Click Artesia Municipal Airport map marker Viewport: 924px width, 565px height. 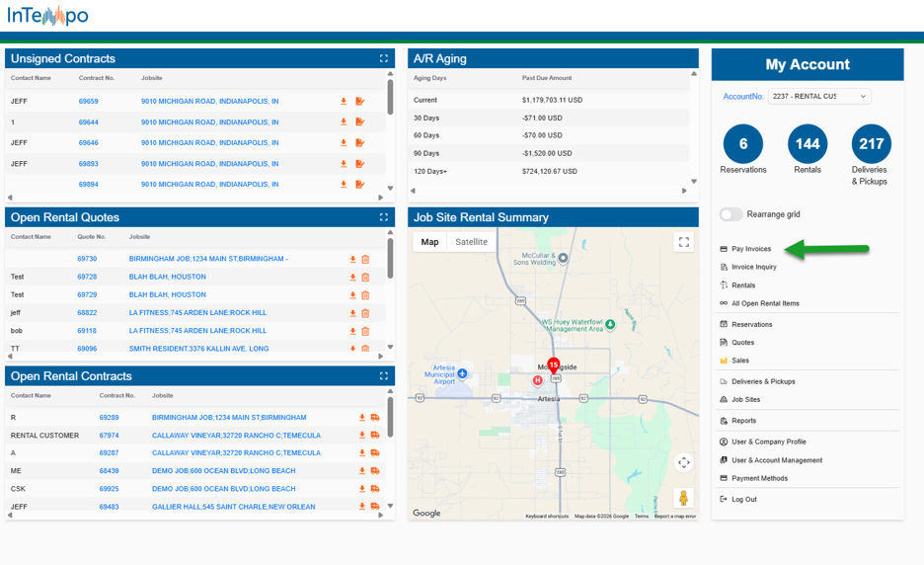(463, 373)
